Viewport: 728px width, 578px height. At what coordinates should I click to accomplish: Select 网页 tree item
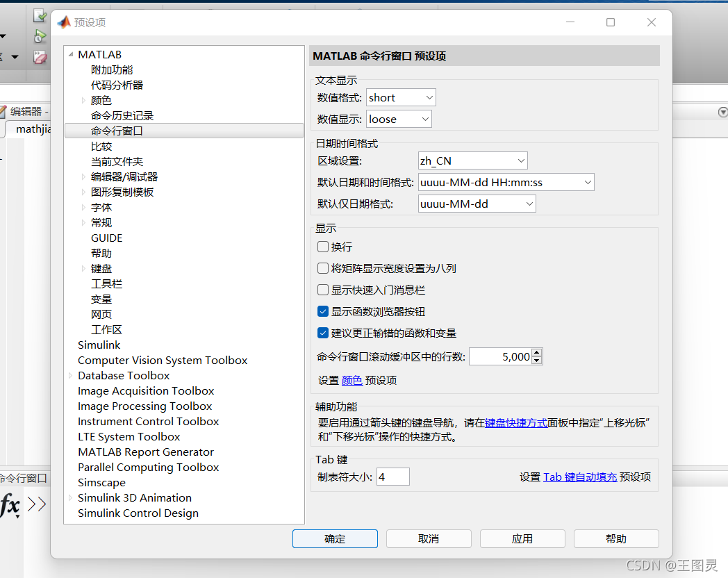(101, 314)
